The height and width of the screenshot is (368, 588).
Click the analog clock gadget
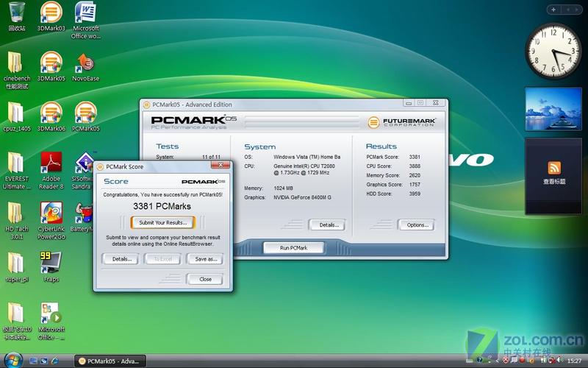point(553,51)
